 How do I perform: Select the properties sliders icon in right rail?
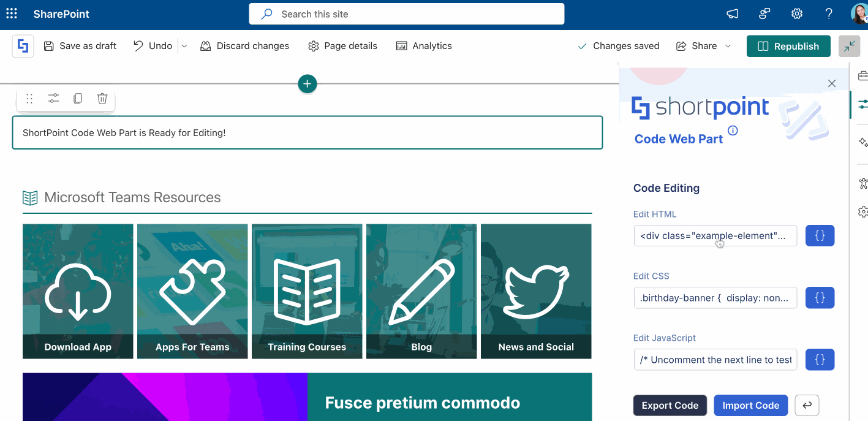(862, 104)
